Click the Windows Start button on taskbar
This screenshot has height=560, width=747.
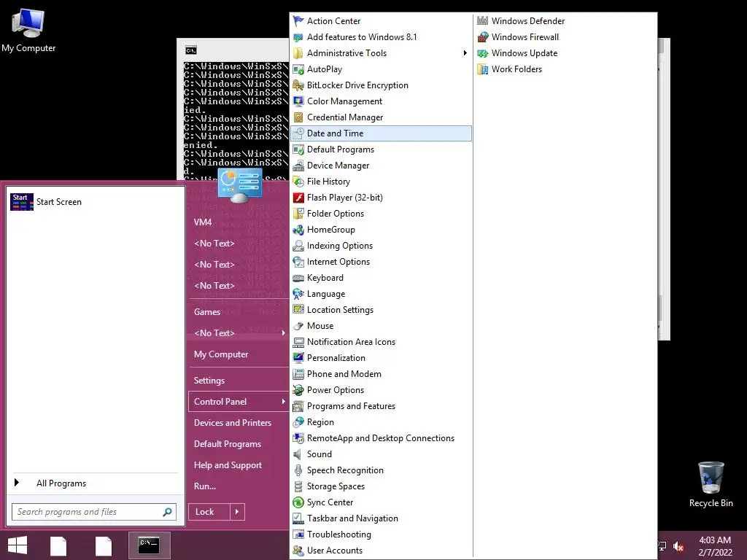click(x=18, y=545)
